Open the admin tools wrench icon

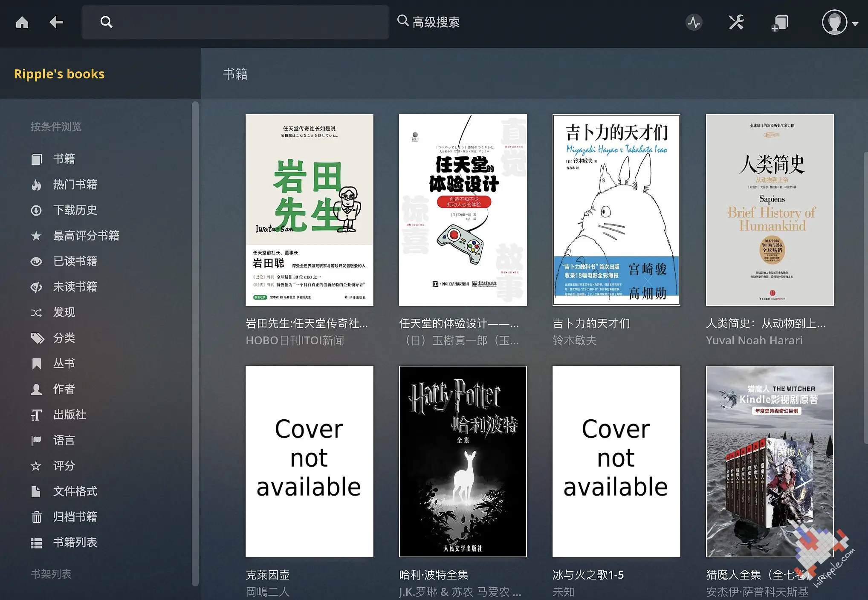pos(736,22)
